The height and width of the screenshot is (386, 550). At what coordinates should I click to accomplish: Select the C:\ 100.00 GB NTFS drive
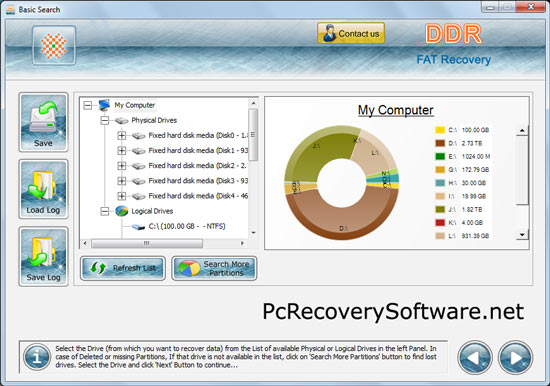[187, 226]
